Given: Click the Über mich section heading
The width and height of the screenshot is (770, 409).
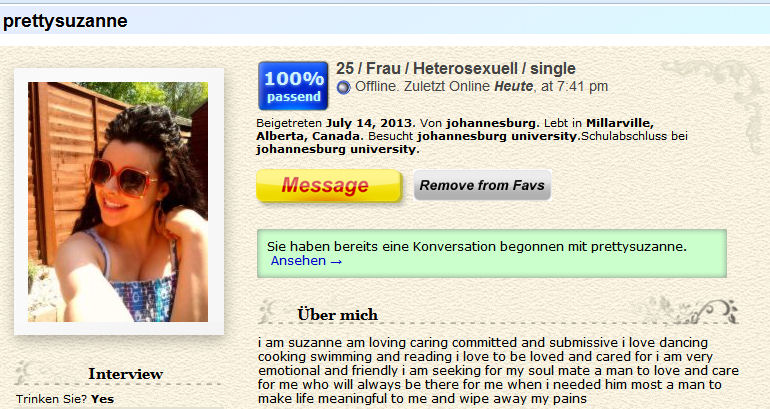Looking at the screenshot, I should point(337,314).
